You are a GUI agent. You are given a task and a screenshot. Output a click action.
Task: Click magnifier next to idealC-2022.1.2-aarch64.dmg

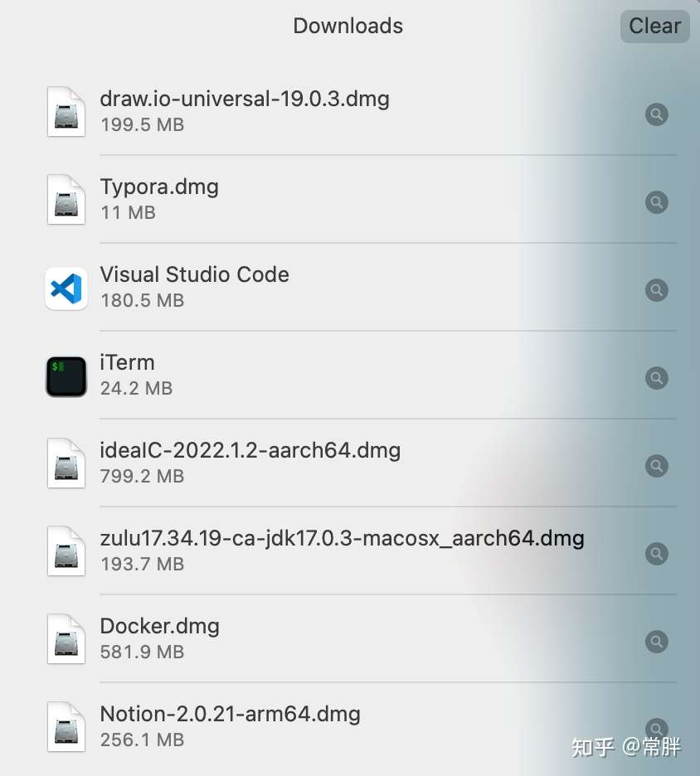pyautogui.click(x=656, y=466)
